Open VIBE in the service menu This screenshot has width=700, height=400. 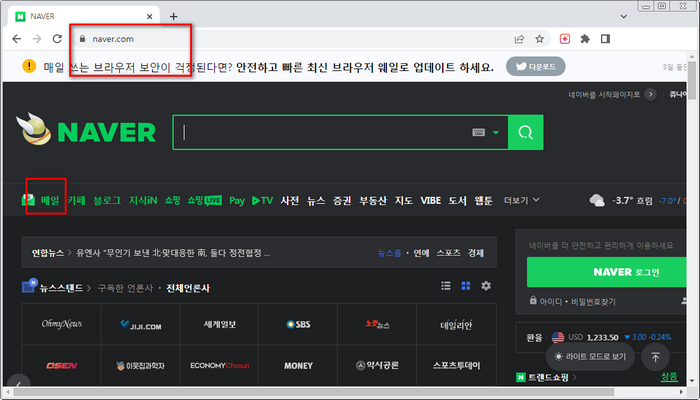tap(431, 200)
